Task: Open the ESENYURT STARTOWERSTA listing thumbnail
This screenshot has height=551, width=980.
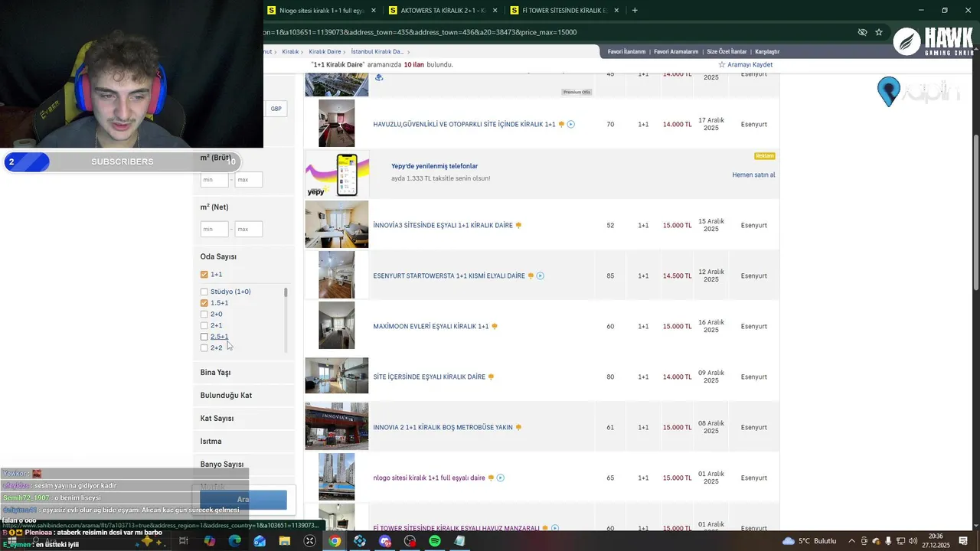Action: 337,275
